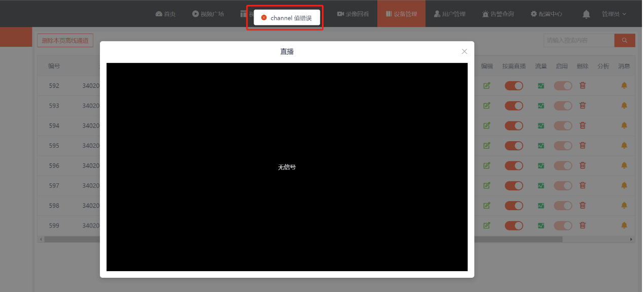This screenshot has width=644, height=292.
Task: Click row number 595
Action: click(x=54, y=146)
